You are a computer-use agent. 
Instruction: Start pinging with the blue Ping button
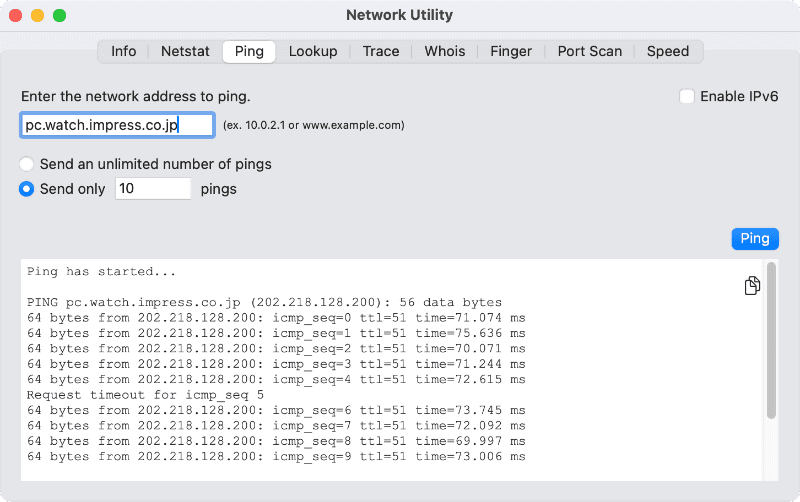755,239
